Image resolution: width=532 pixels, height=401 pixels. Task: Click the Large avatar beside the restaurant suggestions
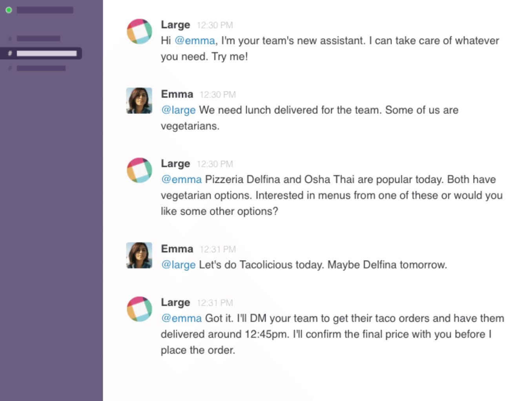(139, 170)
